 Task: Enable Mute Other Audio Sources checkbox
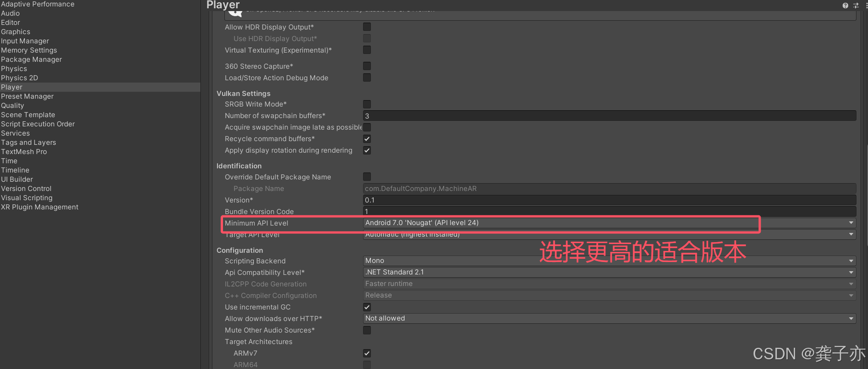[x=367, y=330]
